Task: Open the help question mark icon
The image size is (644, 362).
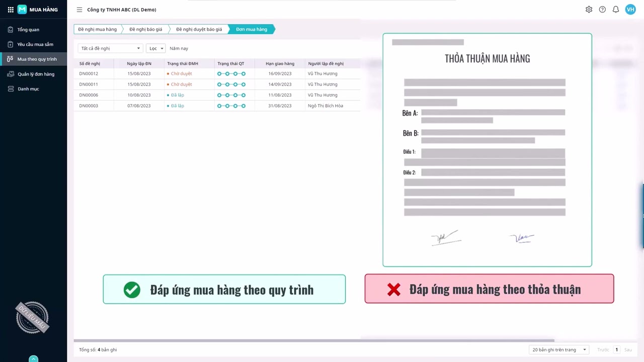Action: coord(602,10)
